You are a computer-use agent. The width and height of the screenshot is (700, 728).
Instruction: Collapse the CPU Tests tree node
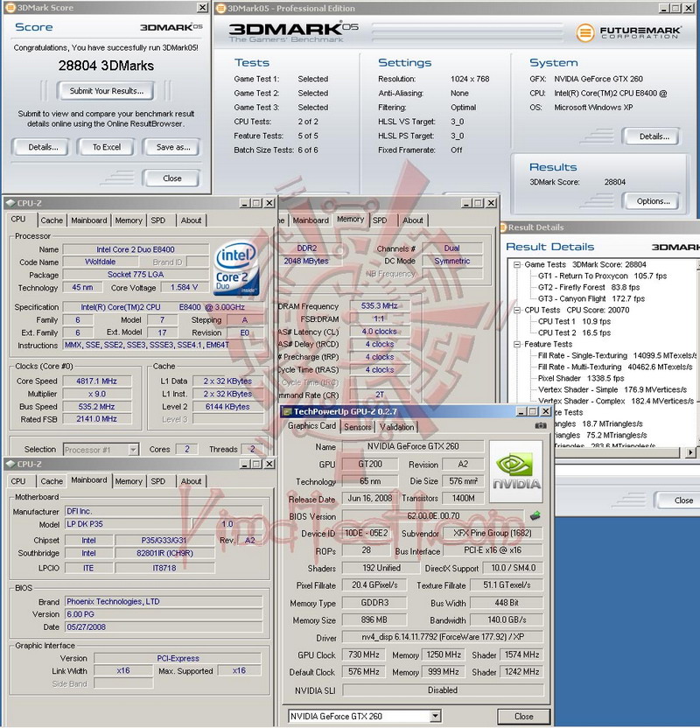click(516, 310)
